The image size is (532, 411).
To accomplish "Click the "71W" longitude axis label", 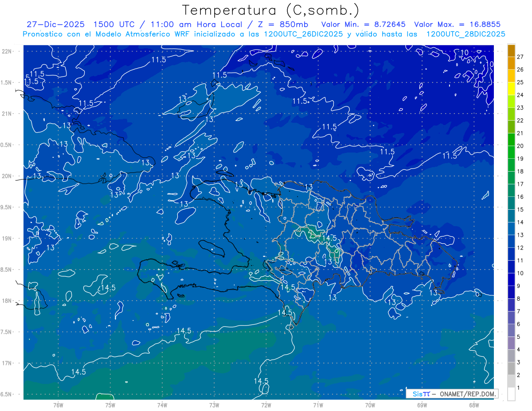I will [318, 405].
